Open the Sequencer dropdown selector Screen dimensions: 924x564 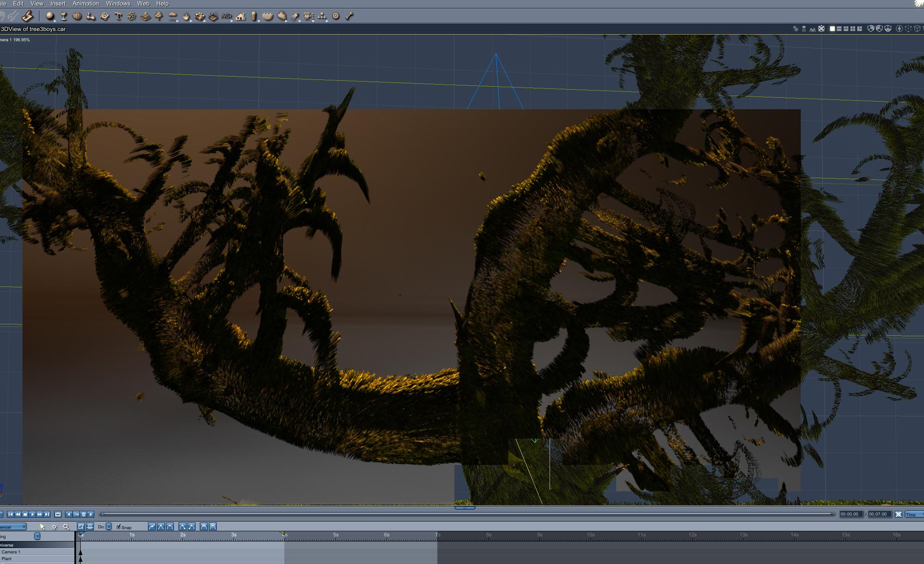[x=13, y=527]
